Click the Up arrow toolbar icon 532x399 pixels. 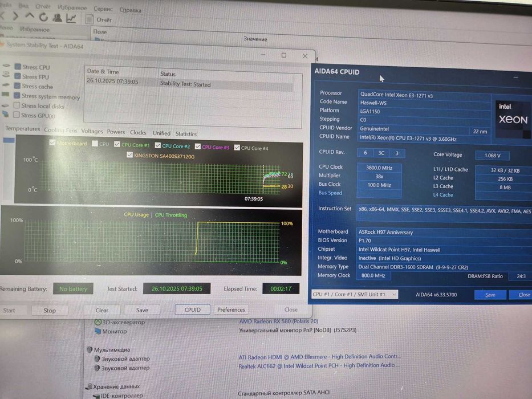(30, 15)
